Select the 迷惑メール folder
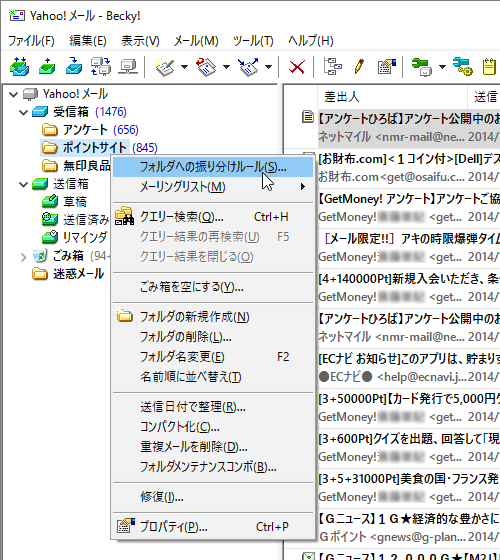 tap(68, 274)
